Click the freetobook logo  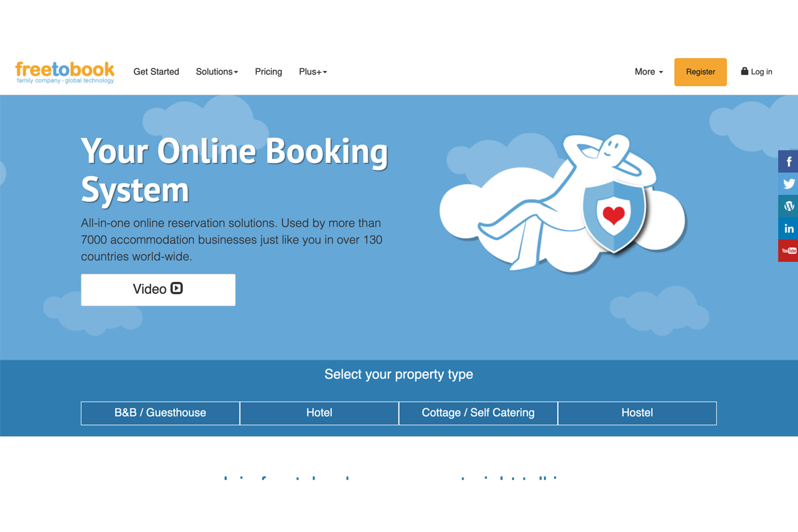click(x=65, y=72)
